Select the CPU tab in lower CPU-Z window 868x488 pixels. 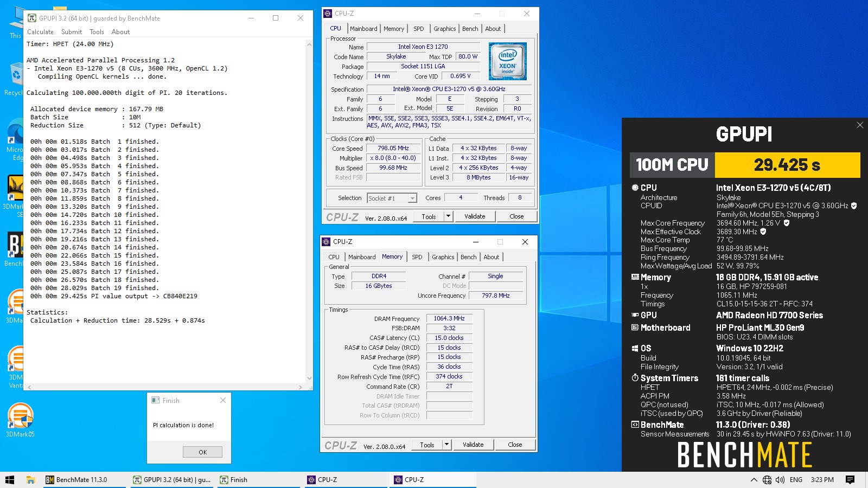coord(334,257)
